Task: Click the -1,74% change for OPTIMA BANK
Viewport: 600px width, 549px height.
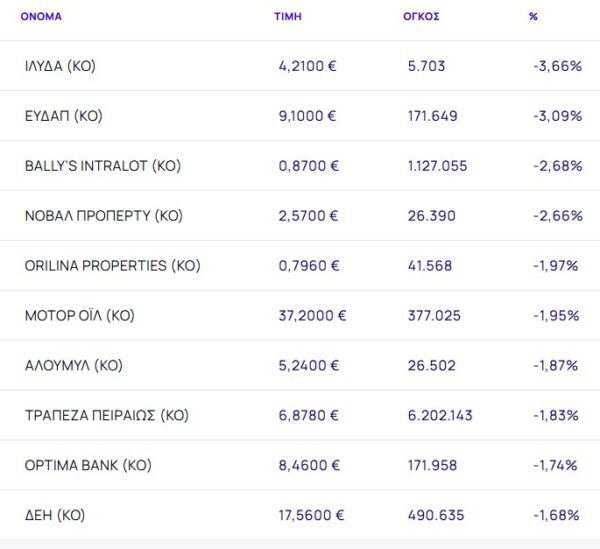Action: coord(556,465)
